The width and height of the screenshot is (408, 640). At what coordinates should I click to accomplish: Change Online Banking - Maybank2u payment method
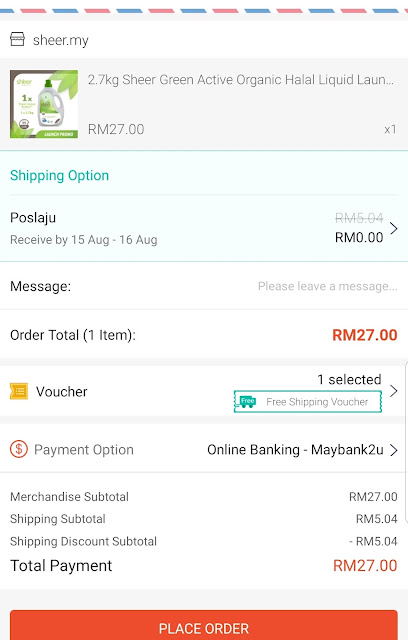point(295,450)
